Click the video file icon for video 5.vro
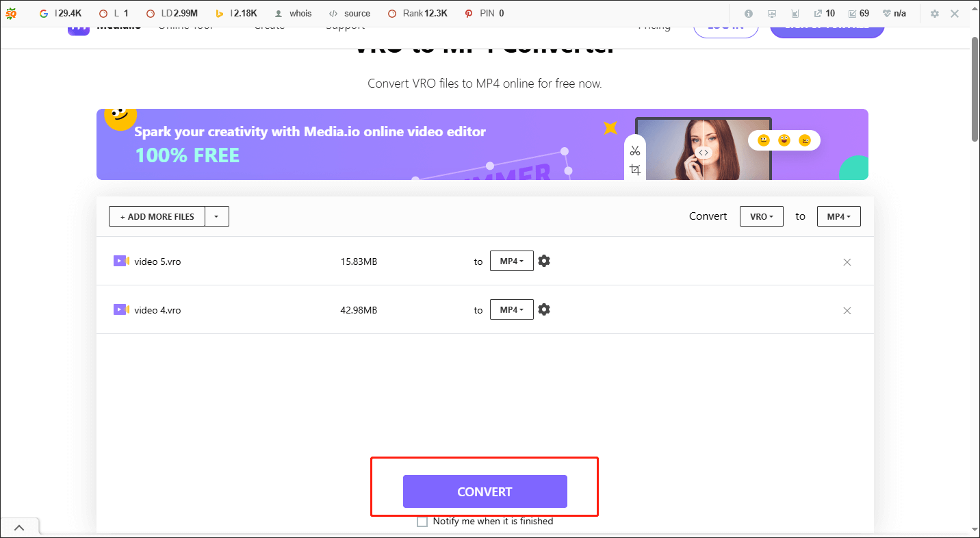 [121, 261]
